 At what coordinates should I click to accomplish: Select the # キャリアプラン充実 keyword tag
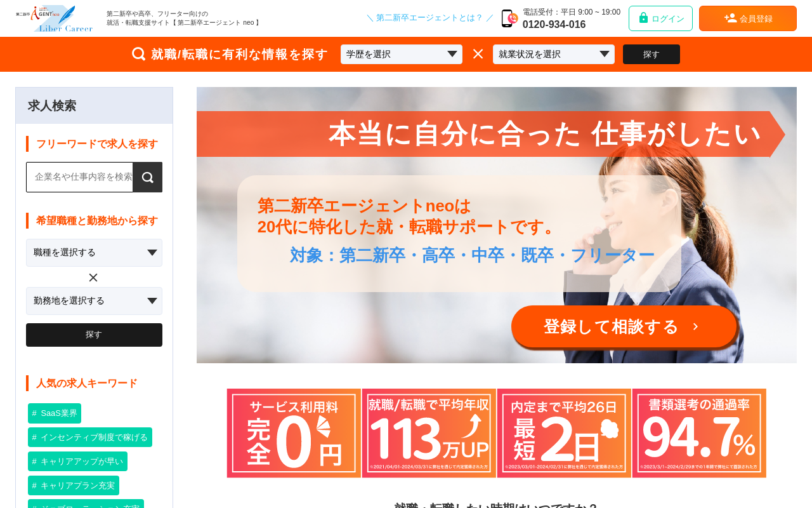(74, 486)
